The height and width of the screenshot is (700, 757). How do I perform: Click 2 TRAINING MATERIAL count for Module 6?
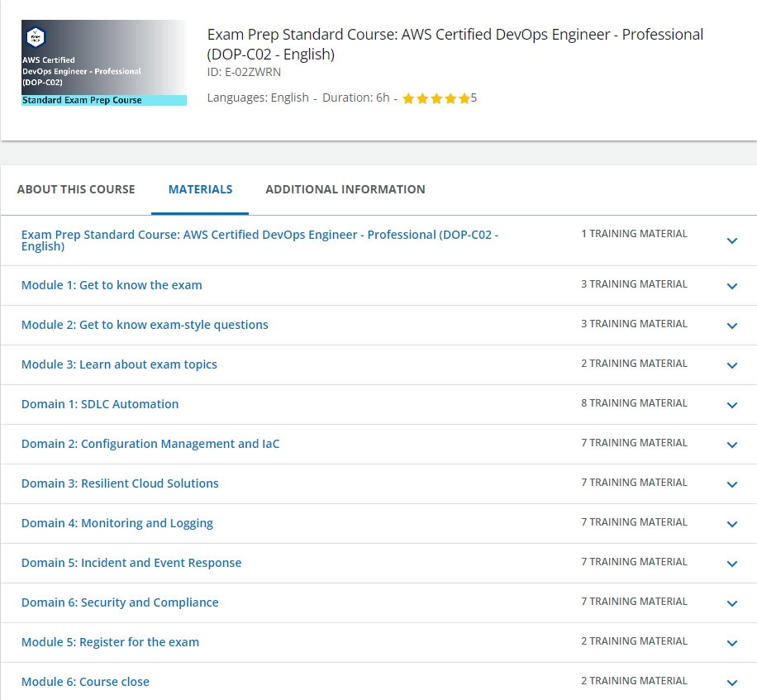tap(634, 681)
